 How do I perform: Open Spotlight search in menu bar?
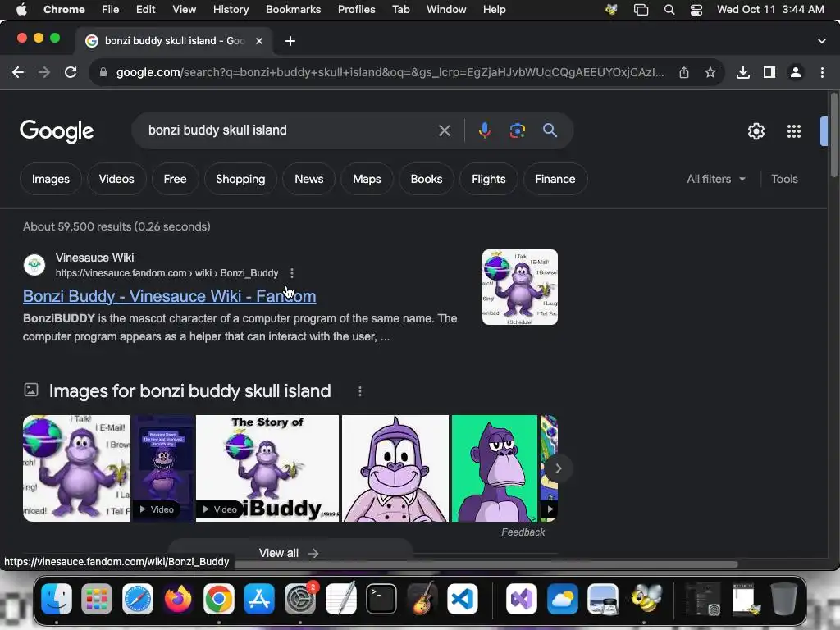[x=669, y=10]
